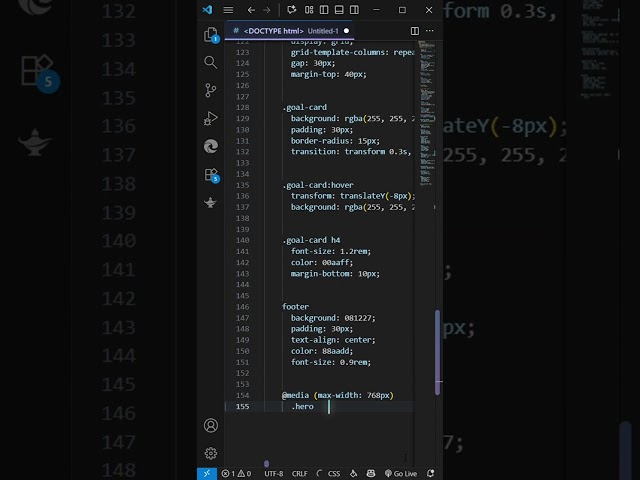Viewport: 640px width, 480px height.
Task: Change file encoding UTF-8
Action: [273, 473]
